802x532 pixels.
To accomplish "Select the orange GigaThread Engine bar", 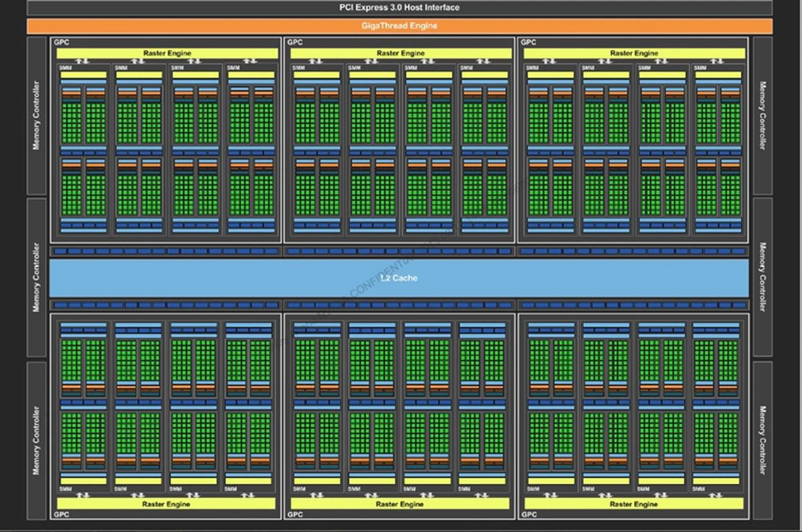I will (399, 26).
